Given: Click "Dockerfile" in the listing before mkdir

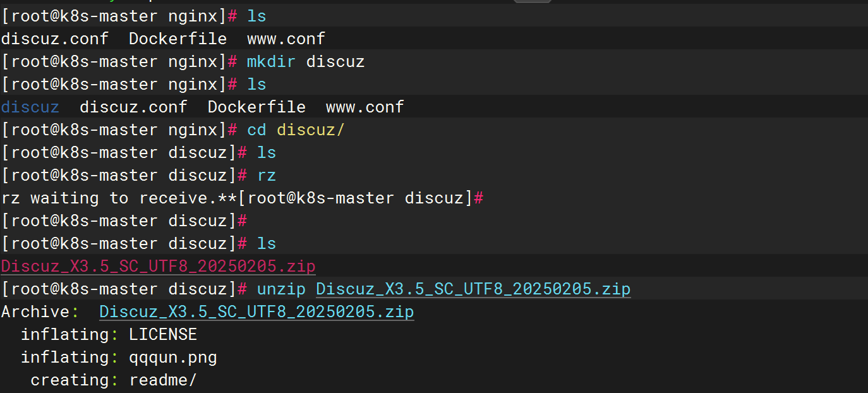Looking at the screenshot, I should click(x=178, y=39).
